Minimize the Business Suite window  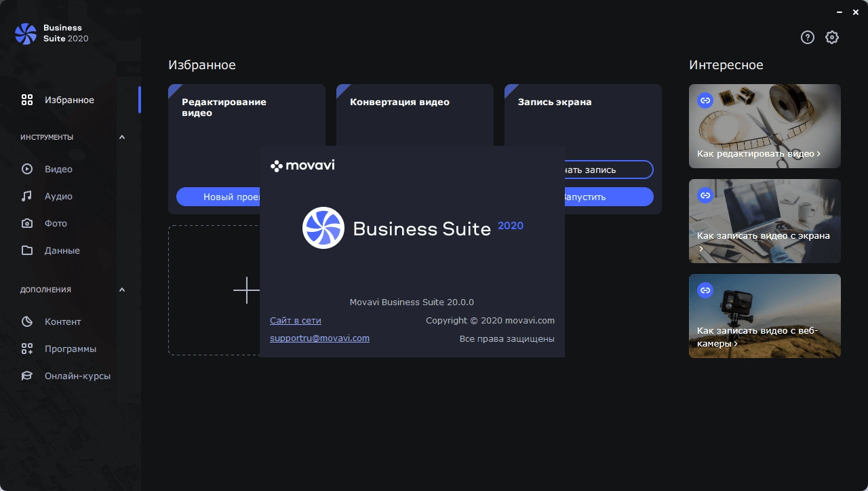pos(840,12)
